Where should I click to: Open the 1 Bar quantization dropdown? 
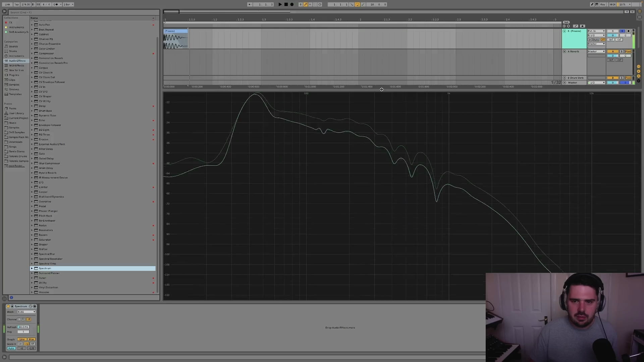(68, 4)
